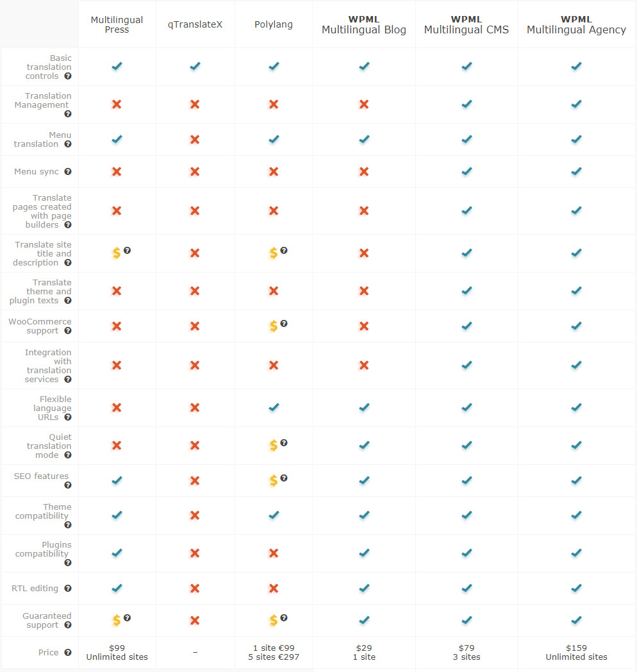637x672 pixels.
Task: Click the help icon beside the Price row label
Action: [x=68, y=653]
